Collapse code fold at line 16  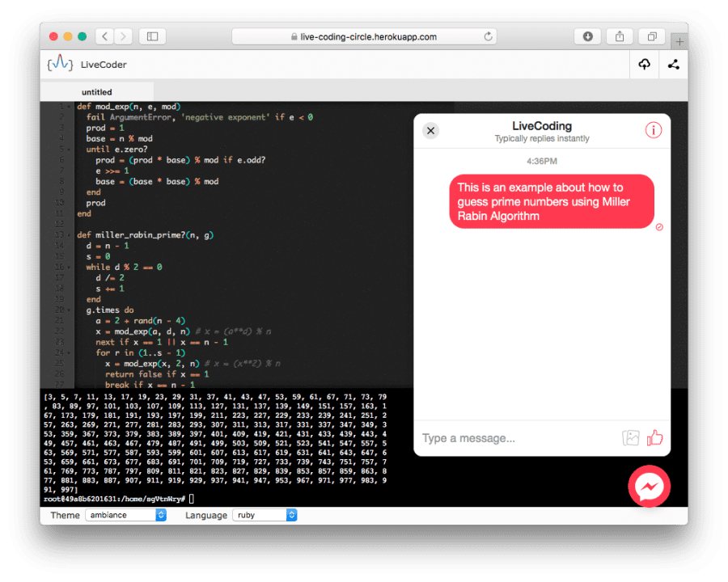70,268
